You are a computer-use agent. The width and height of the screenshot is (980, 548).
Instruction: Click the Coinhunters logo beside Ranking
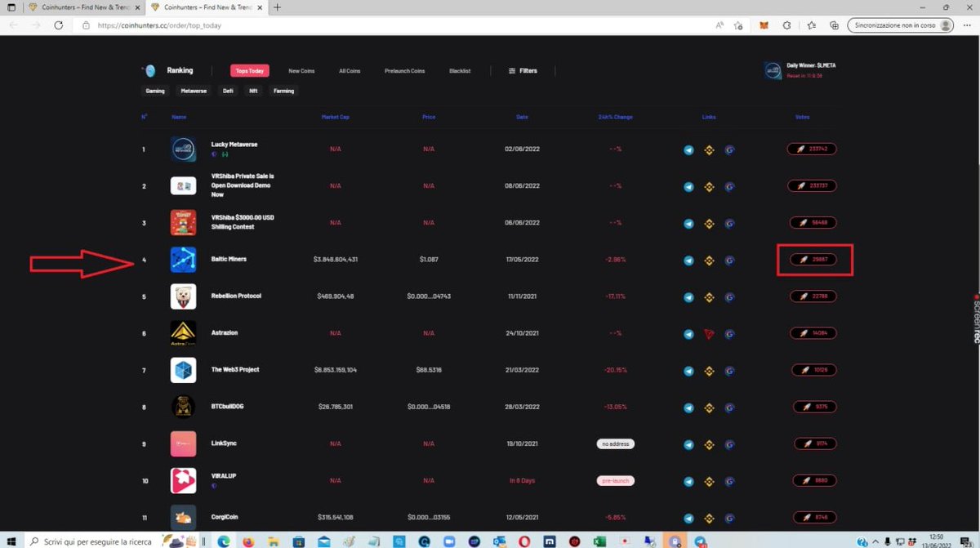(x=148, y=70)
